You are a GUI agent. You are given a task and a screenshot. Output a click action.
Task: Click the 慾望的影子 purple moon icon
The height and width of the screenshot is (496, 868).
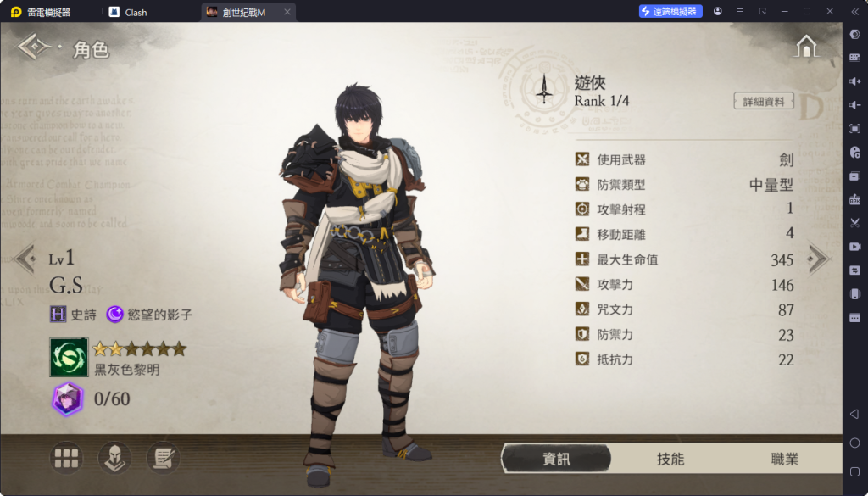point(114,315)
